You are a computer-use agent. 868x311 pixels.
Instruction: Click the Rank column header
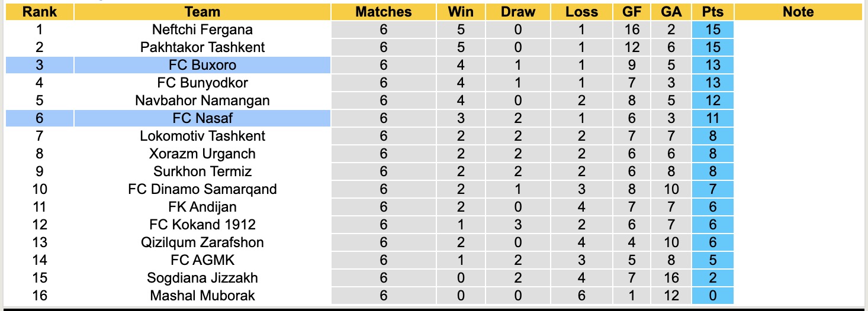click(x=39, y=12)
